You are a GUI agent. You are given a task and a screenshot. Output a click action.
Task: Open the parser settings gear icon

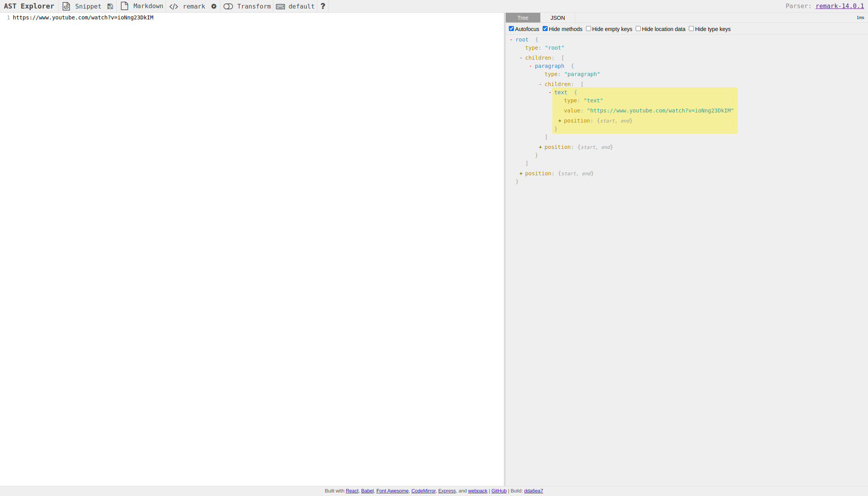tap(214, 6)
